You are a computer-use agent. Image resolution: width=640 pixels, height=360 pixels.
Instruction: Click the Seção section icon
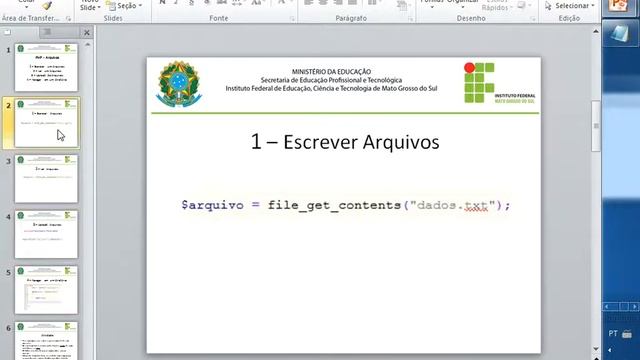[111, 6]
